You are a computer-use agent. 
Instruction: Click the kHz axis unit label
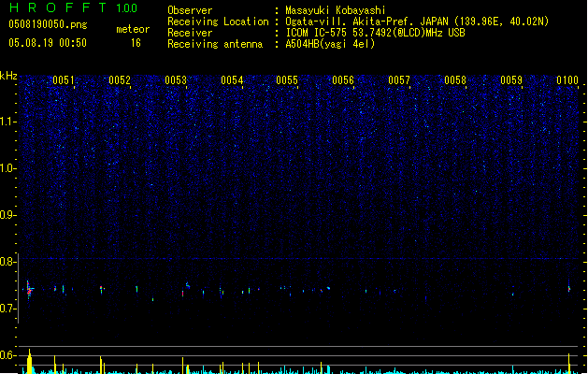click(8, 76)
